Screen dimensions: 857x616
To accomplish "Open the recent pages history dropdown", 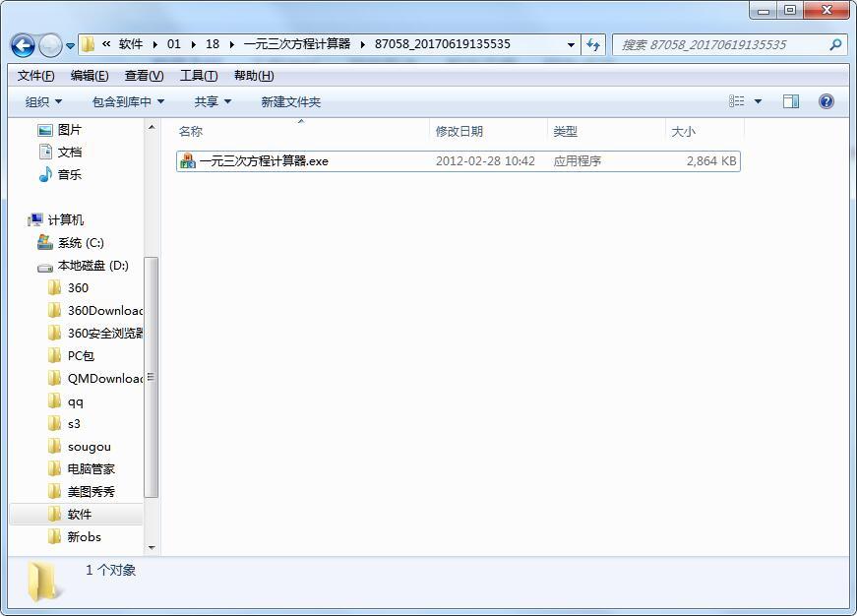I will pos(71,46).
